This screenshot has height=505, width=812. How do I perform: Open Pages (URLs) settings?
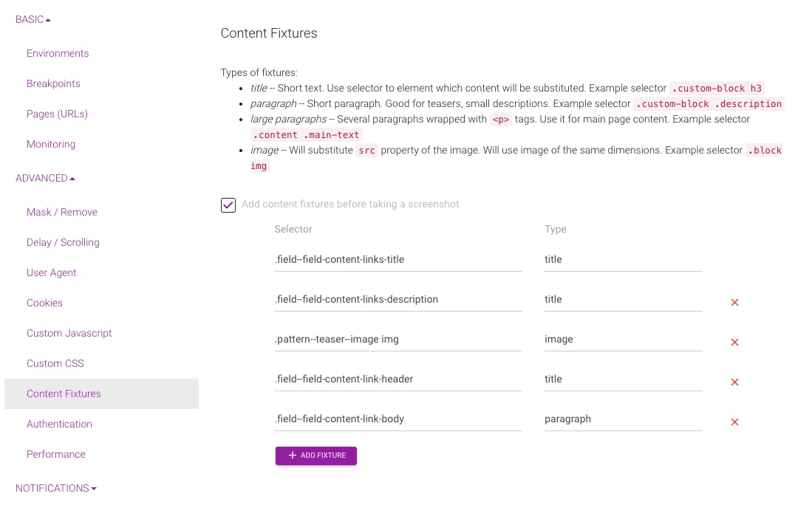click(x=57, y=114)
